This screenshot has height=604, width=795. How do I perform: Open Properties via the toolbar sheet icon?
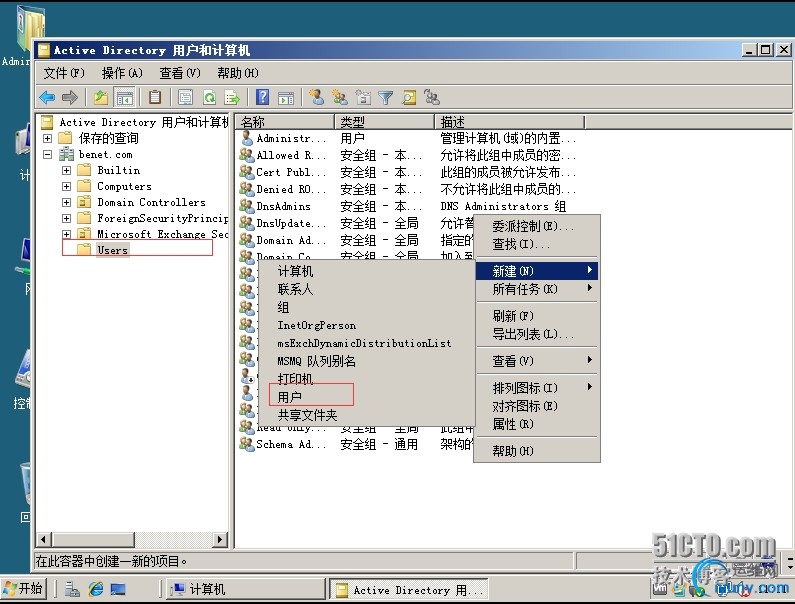pyautogui.click(x=186, y=97)
